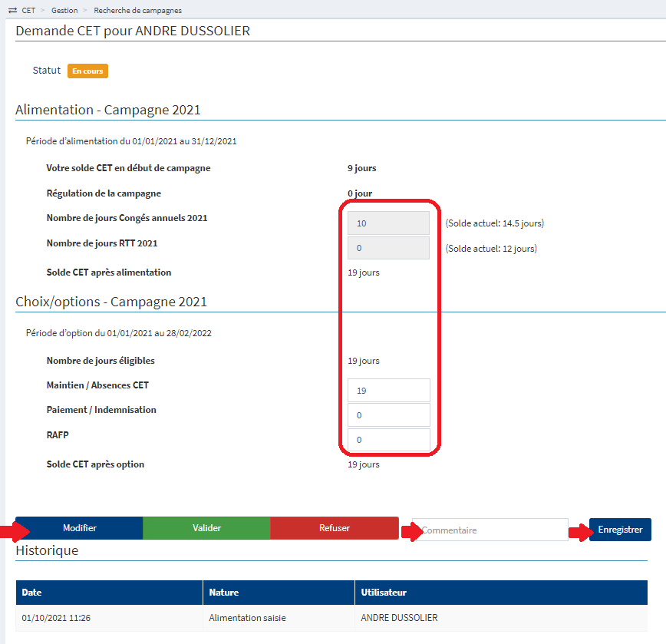
Task: Open Recherche de campagnes breadcrumb link
Action: 137,10
